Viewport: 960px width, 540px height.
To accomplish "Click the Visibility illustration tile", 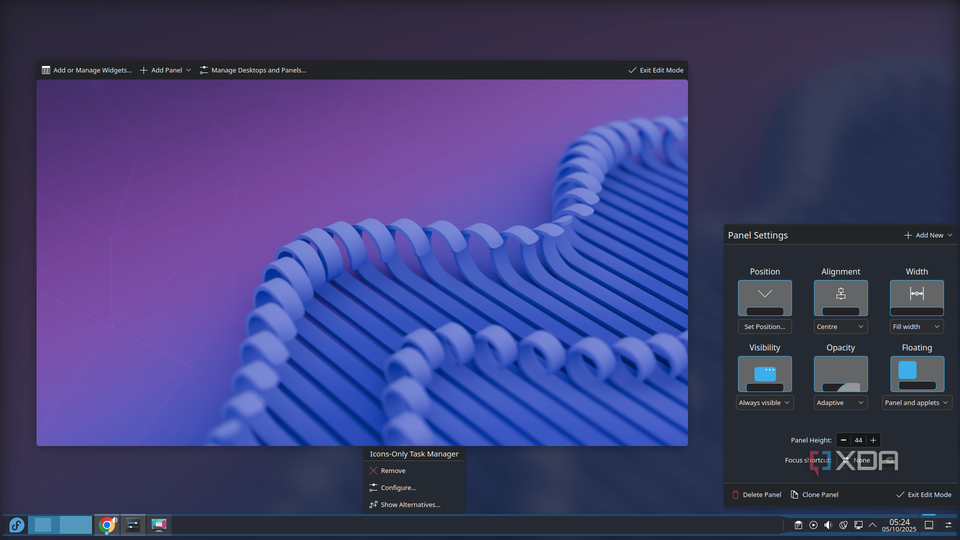I will click(765, 374).
